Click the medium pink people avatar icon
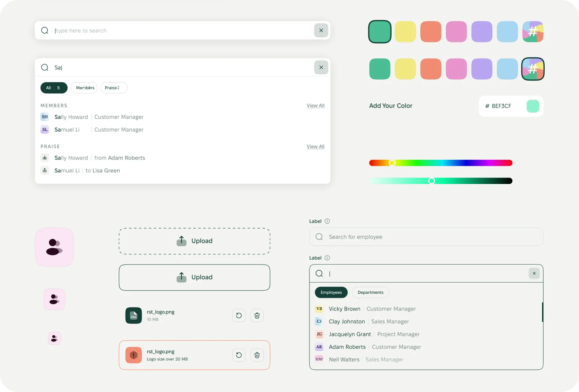Screen dimensions: 579x392 54,299
